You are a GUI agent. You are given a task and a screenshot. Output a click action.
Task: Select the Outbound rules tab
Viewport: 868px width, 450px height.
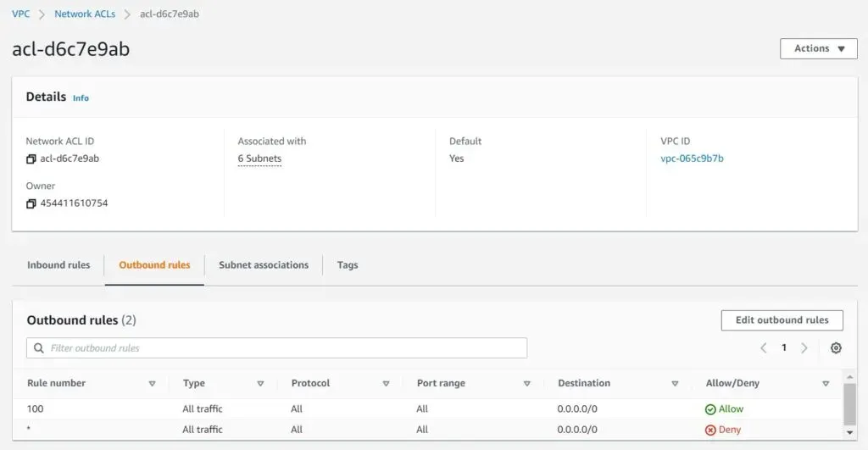154,265
